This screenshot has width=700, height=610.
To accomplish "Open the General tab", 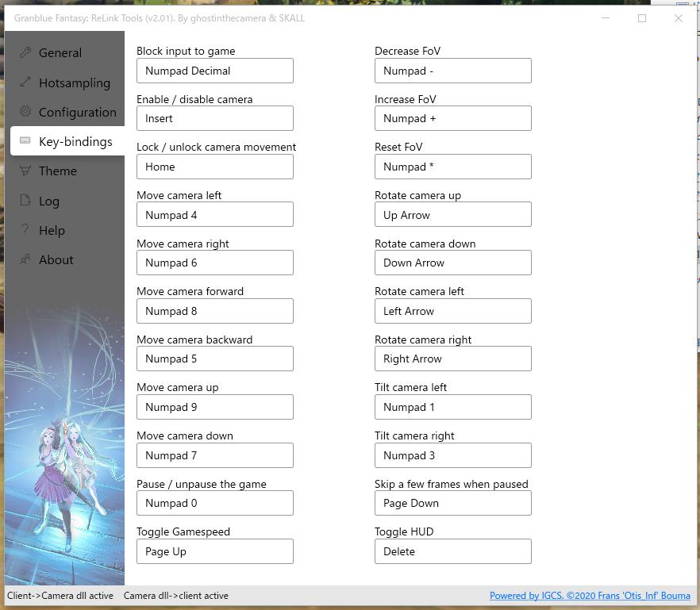I will tap(67, 52).
